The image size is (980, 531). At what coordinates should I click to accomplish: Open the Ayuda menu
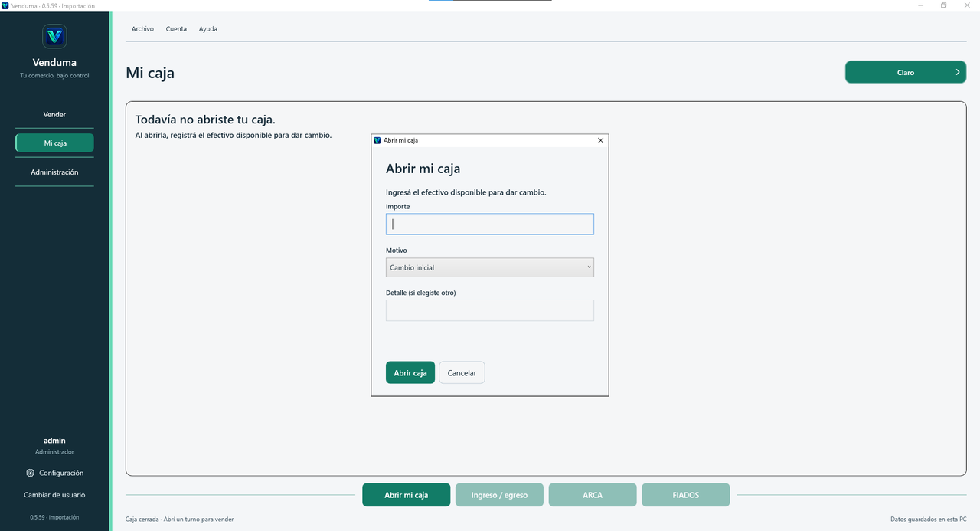[x=208, y=29]
